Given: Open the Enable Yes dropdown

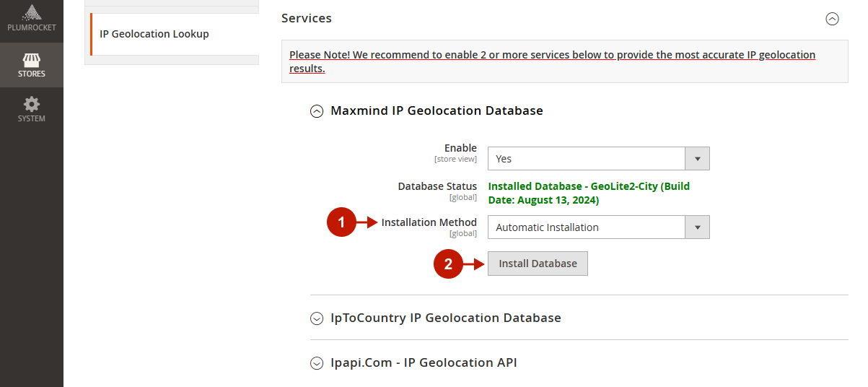Looking at the screenshot, I should coord(598,159).
